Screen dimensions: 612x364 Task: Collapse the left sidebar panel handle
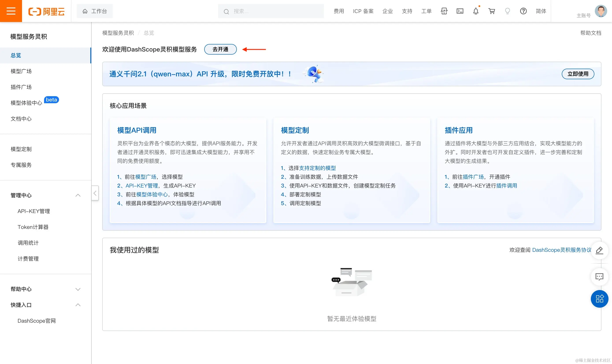95,193
